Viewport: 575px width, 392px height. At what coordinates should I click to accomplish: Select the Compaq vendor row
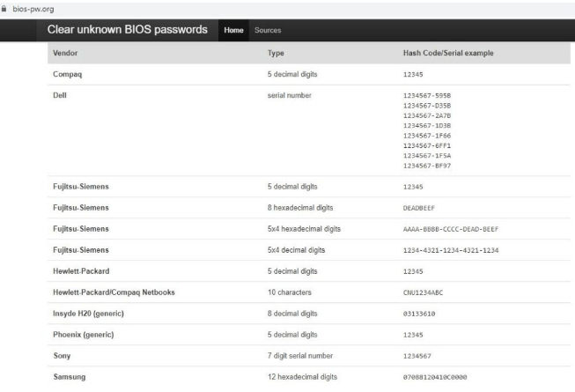tap(69, 75)
